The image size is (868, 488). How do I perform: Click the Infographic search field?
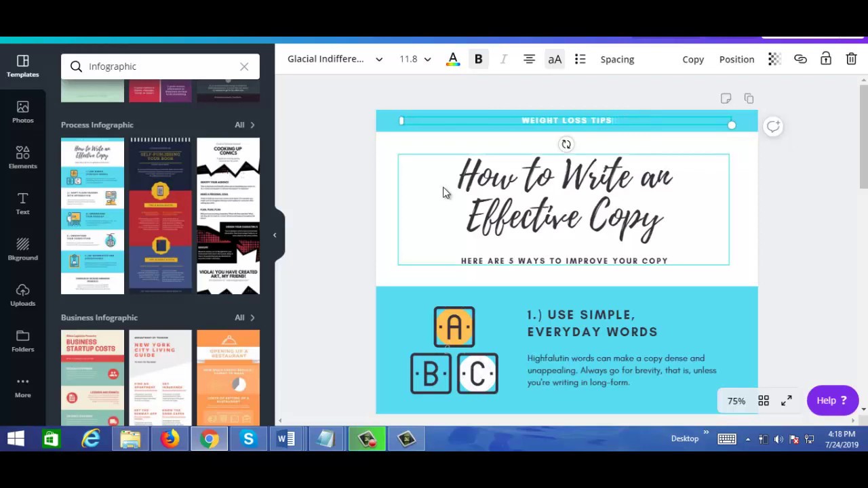(160, 66)
